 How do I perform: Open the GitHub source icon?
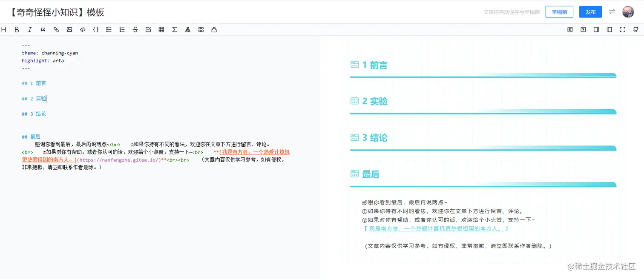(x=636, y=30)
